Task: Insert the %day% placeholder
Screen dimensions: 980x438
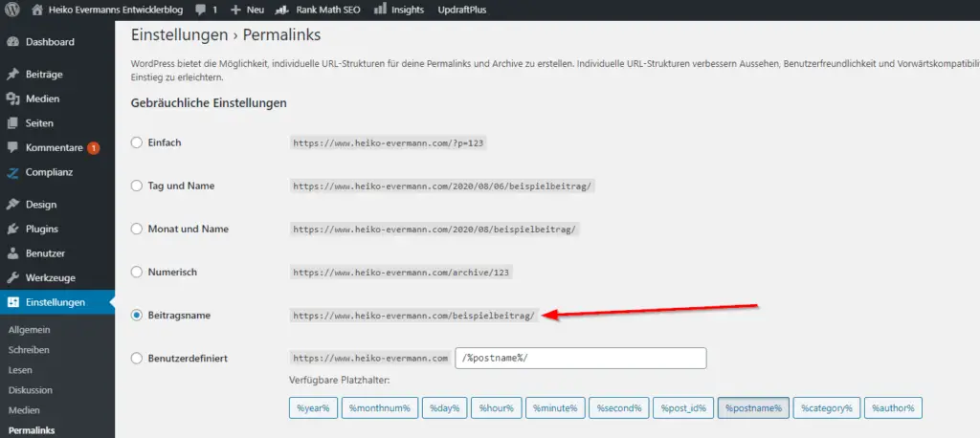Action: point(444,408)
